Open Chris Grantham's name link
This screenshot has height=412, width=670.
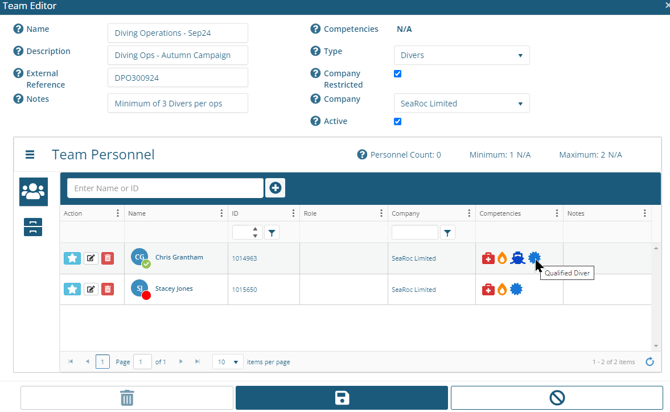179,258
